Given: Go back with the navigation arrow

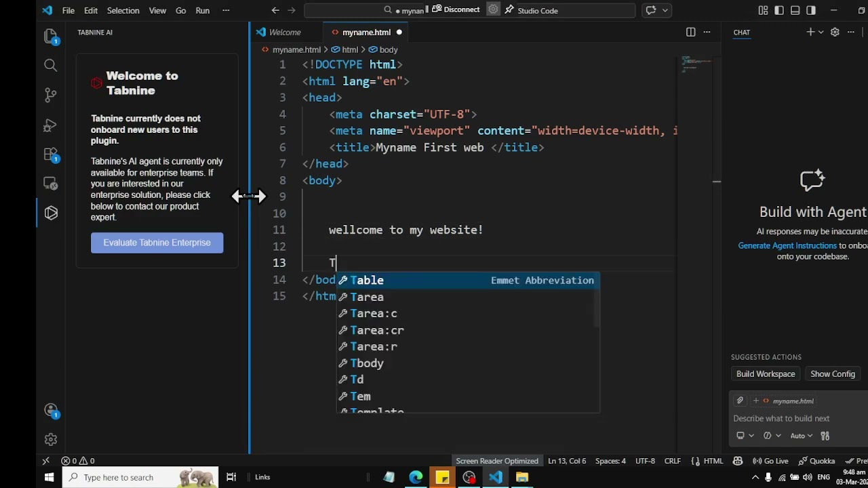Looking at the screenshot, I should pyautogui.click(x=275, y=10).
